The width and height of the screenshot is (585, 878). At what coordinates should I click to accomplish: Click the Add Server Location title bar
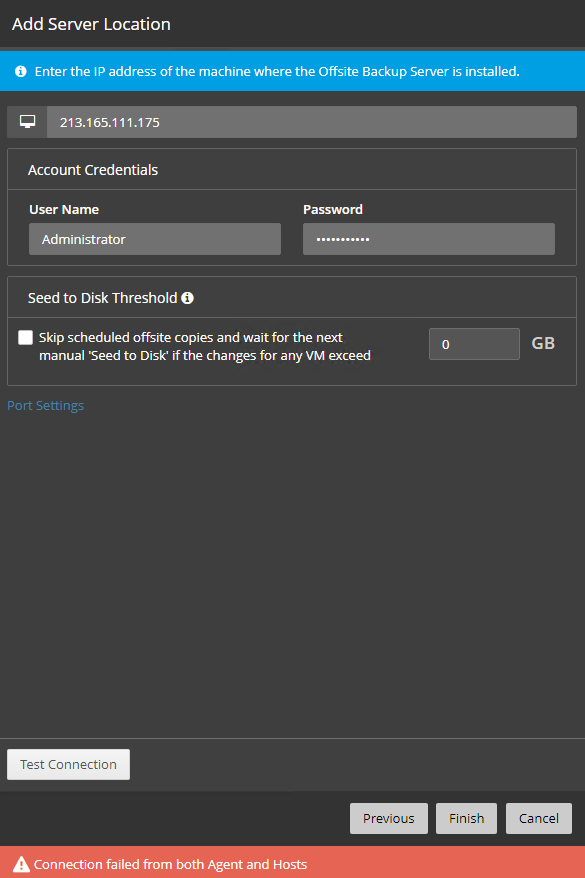tap(91, 24)
